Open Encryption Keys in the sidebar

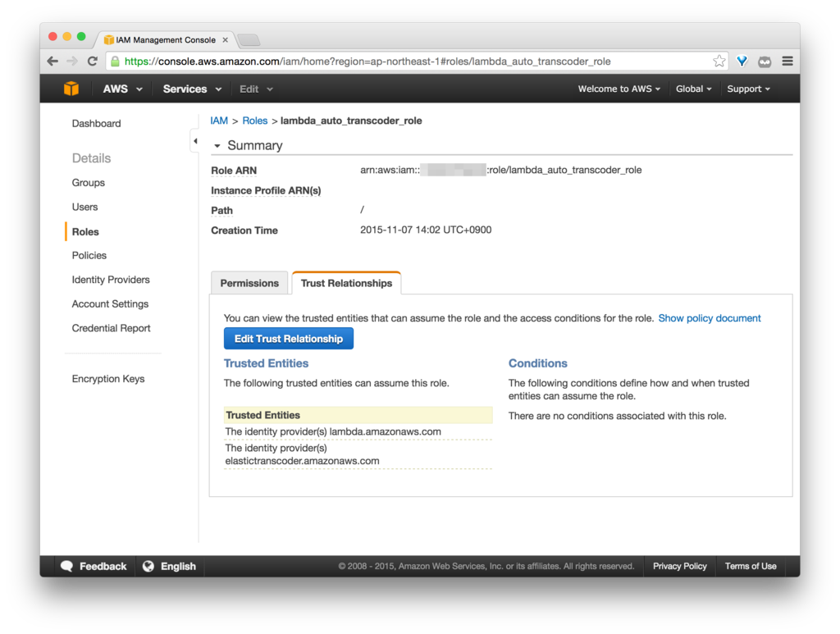click(x=108, y=379)
